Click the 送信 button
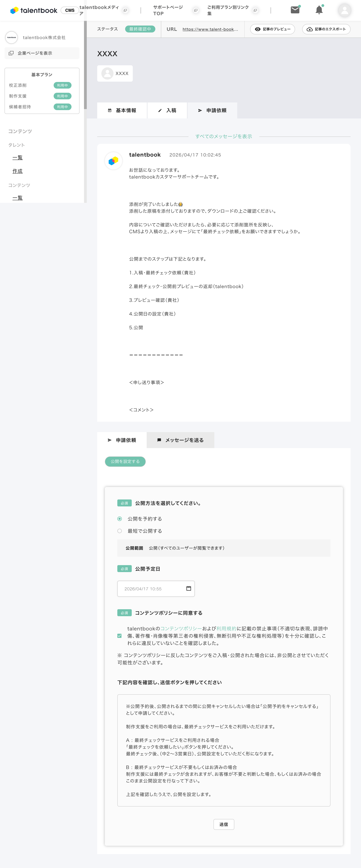This screenshot has height=868, width=361. [224, 824]
